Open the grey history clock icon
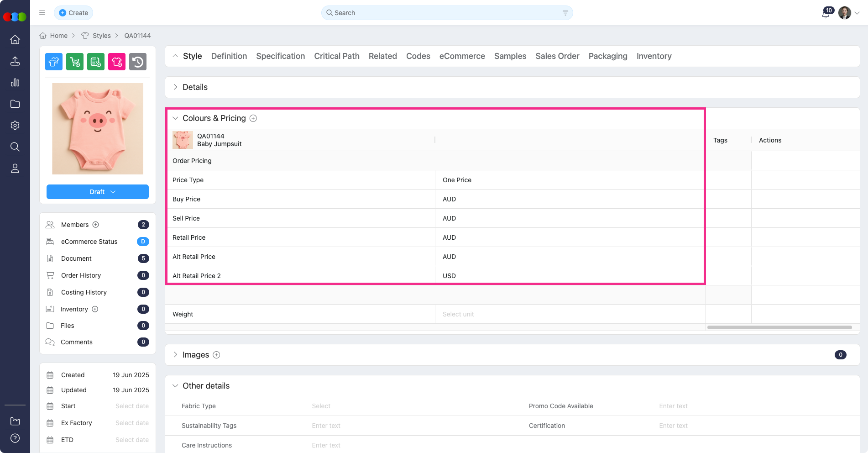This screenshot has width=868, height=453. click(x=138, y=62)
